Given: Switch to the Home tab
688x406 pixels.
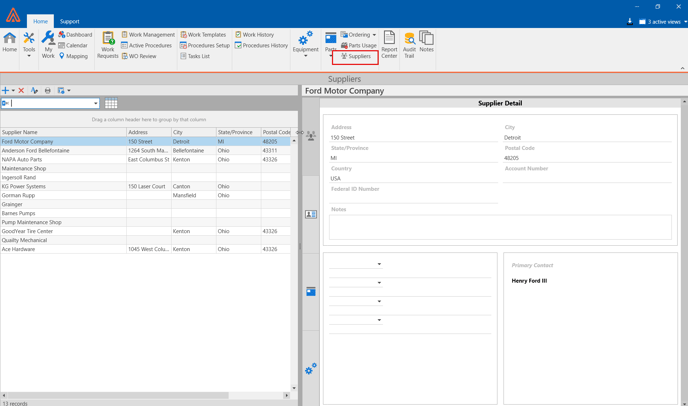Looking at the screenshot, I should click(40, 21).
